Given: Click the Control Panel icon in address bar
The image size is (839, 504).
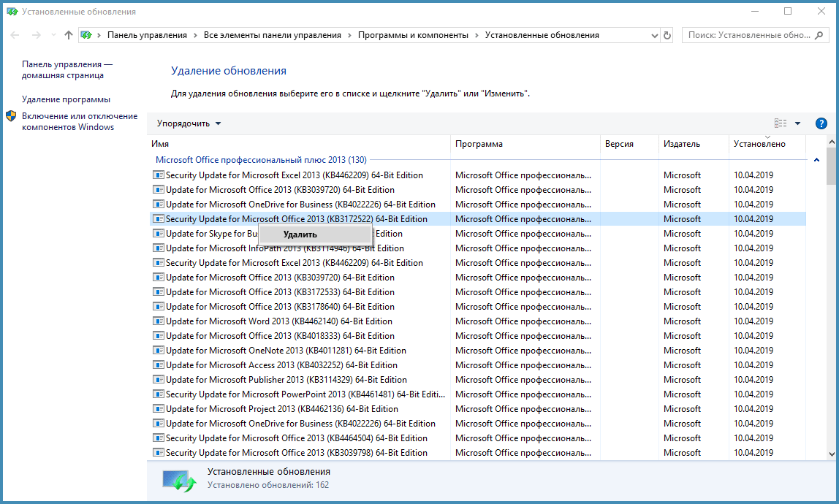Looking at the screenshot, I should point(86,35).
